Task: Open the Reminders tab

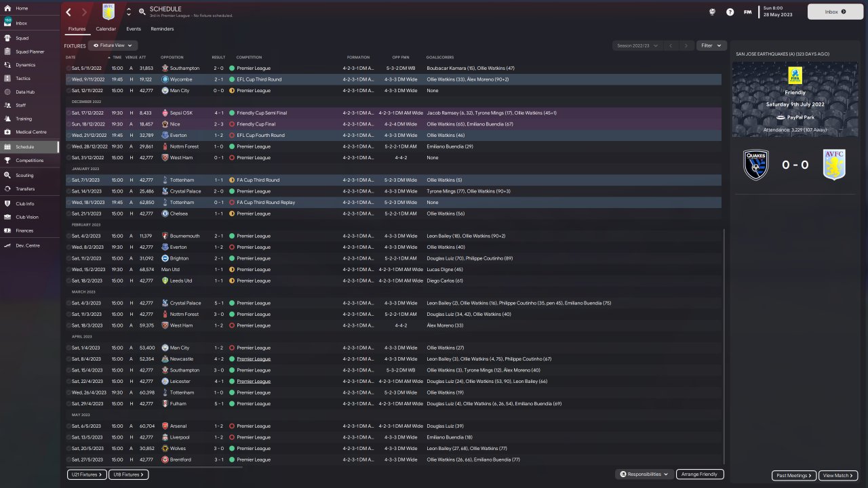Action: 162,29
